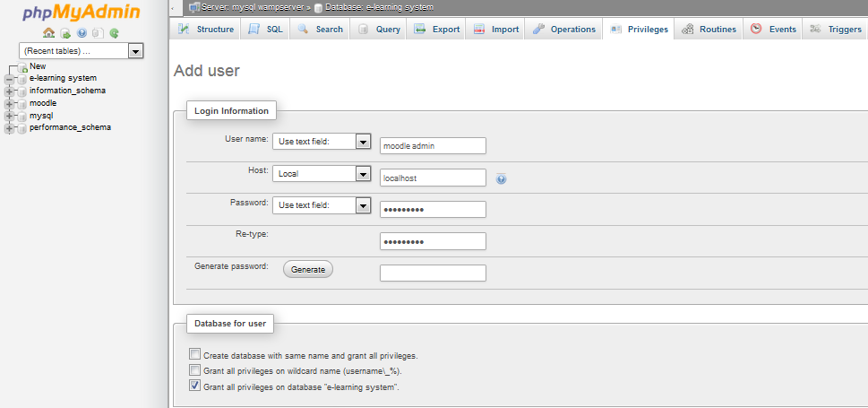
Task: Expand the performance_schema tree node
Action: point(9,128)
